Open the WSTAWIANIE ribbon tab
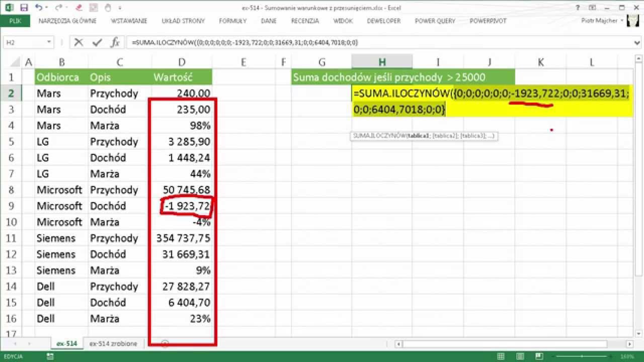The width and height of the screenshot is (644, 362). (x=129, y=21)
